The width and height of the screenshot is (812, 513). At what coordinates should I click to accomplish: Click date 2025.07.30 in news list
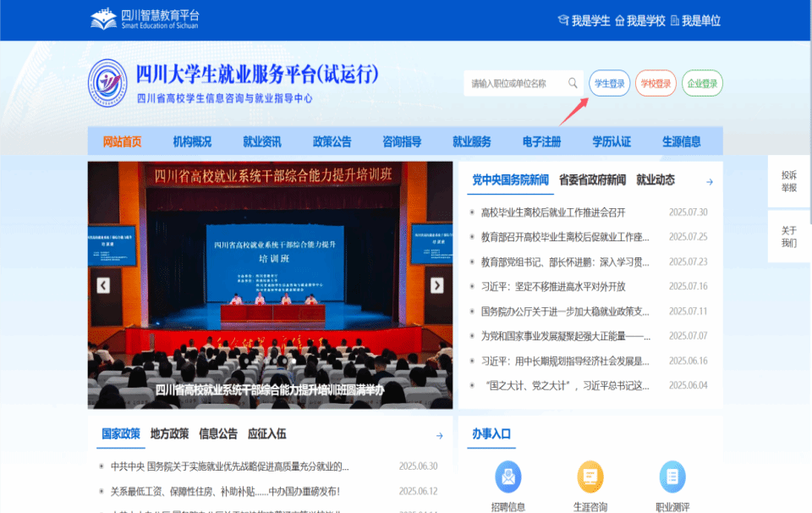(688, 212)
